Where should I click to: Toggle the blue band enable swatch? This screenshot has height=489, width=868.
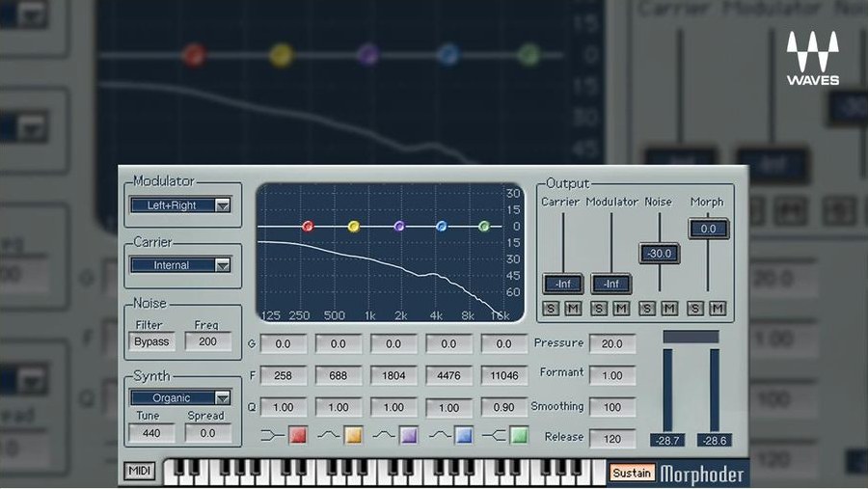464,435
